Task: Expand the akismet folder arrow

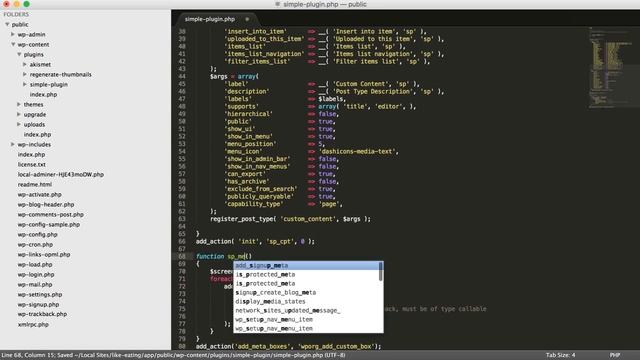Action: coord(25,64)
